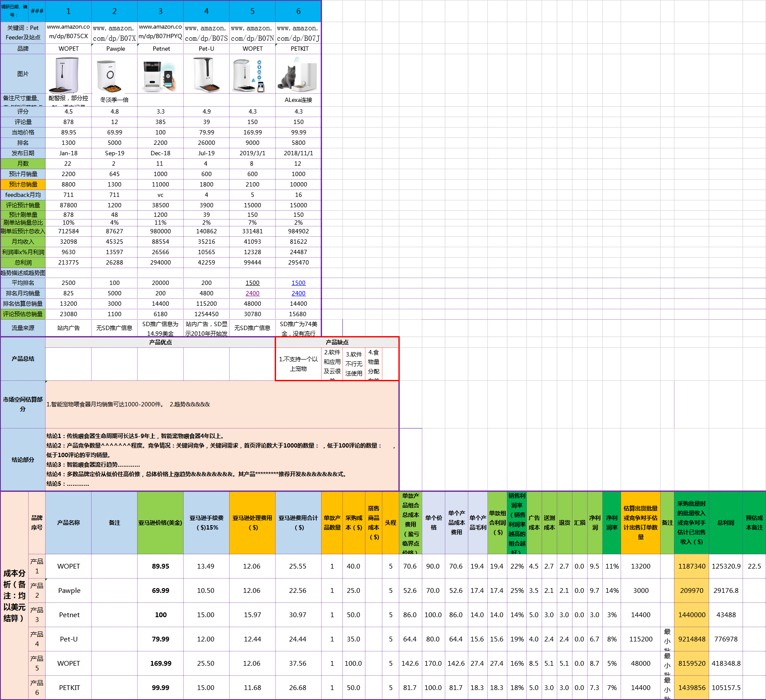Select the orange 预计总销量 label cell
766x700 pixels.
click(23, 184)
